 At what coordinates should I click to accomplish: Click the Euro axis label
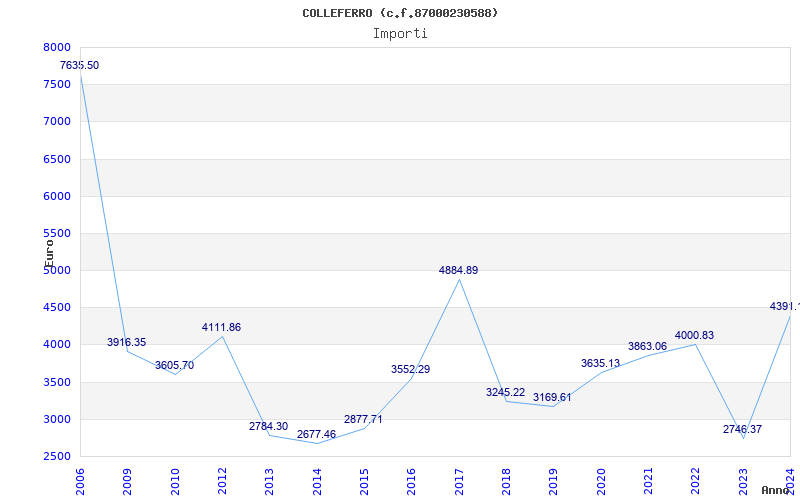(x=49, y=253)
